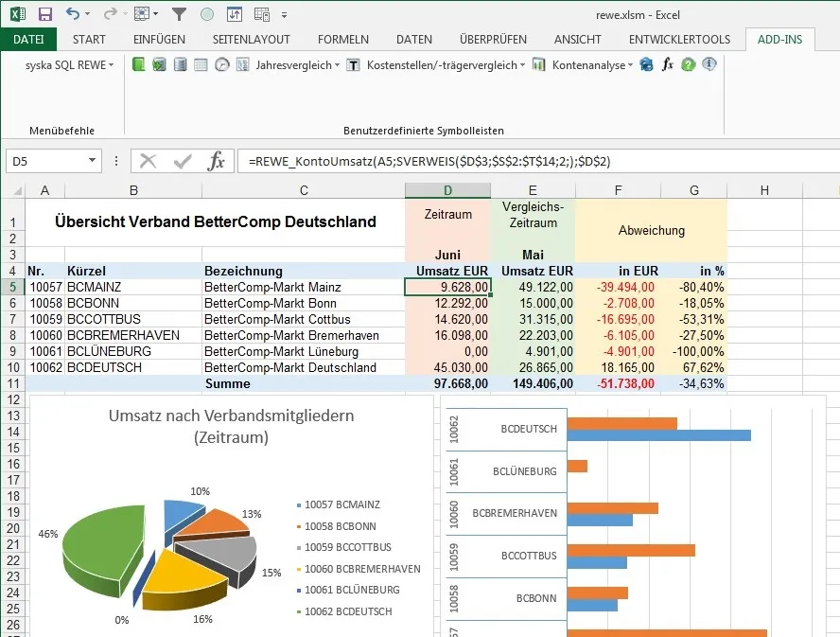Click the Name Box showing D5
840x637 pixels.
[x=45, y=161]
